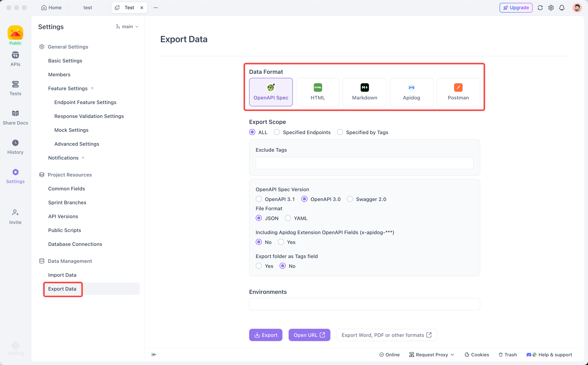This screenshot has height=365, width=588.
Task: Select Swagger 2.0 spec version
Action: 350,199
